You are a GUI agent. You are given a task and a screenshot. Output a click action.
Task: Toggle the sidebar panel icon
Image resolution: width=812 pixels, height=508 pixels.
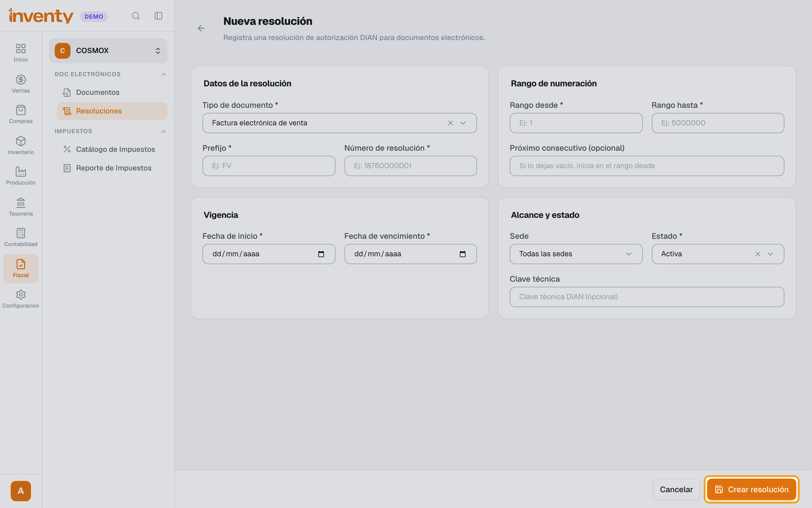click(158, 16)
